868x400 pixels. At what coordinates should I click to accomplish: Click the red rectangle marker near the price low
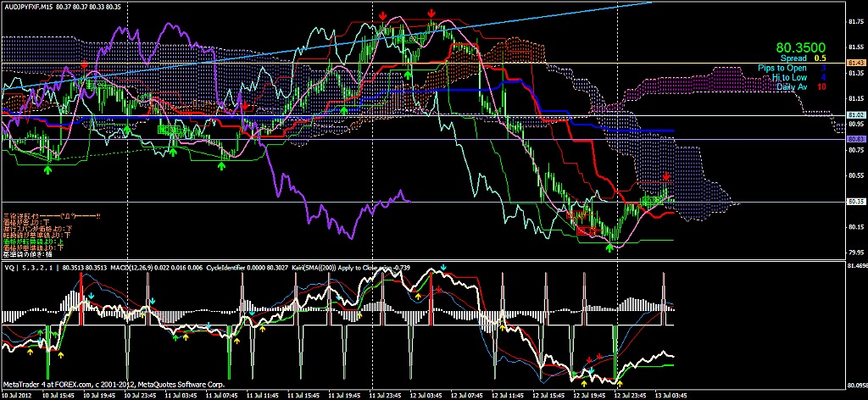click(x=584, y=231)
